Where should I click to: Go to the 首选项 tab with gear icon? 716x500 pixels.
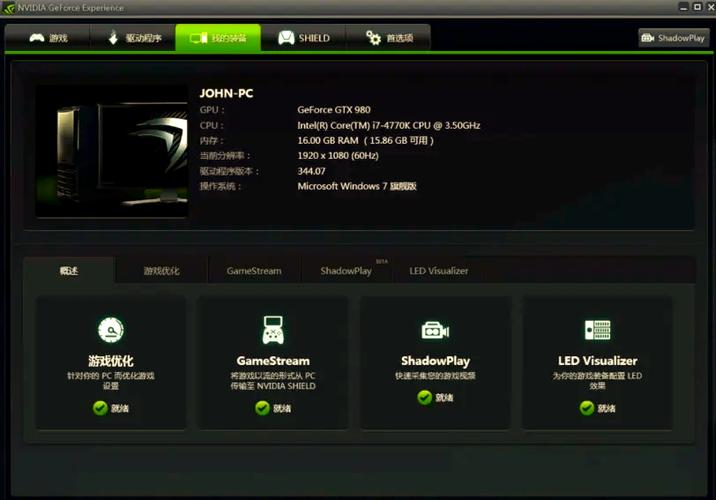pos(388,38)
